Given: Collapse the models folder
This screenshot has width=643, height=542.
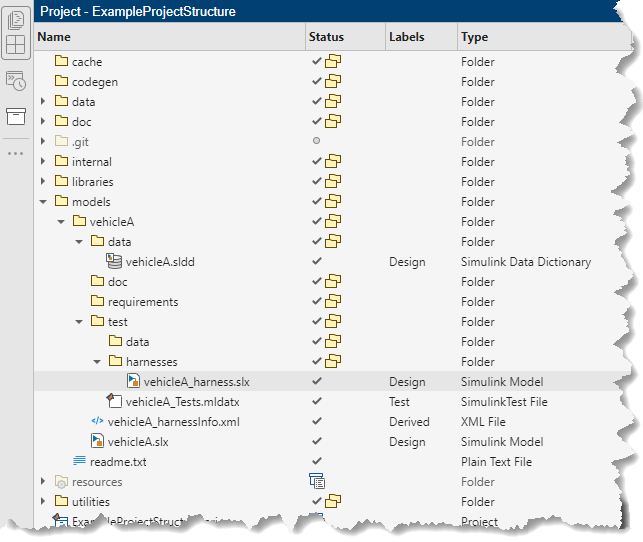Looking at the screenshot, I should [43, 202].
